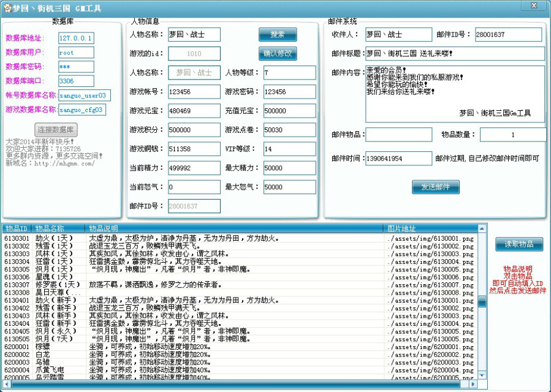
Task: Click the 搜索 search button
Action: click(278, 34)
